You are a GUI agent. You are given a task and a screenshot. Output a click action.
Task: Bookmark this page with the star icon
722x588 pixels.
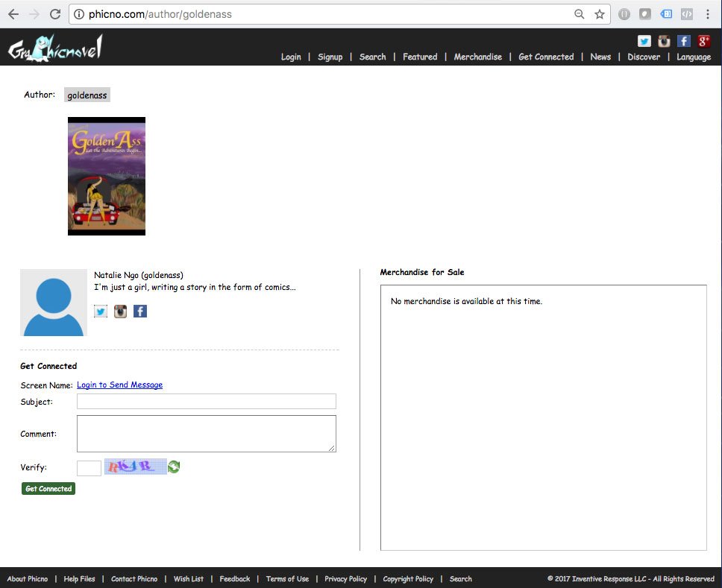(x=600, y=14)
